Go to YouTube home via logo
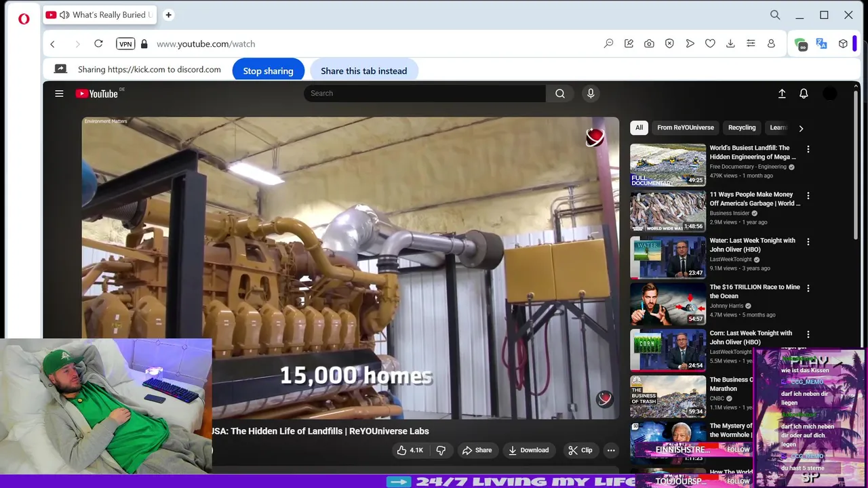 pyautogui.click(x=97, y=94)
